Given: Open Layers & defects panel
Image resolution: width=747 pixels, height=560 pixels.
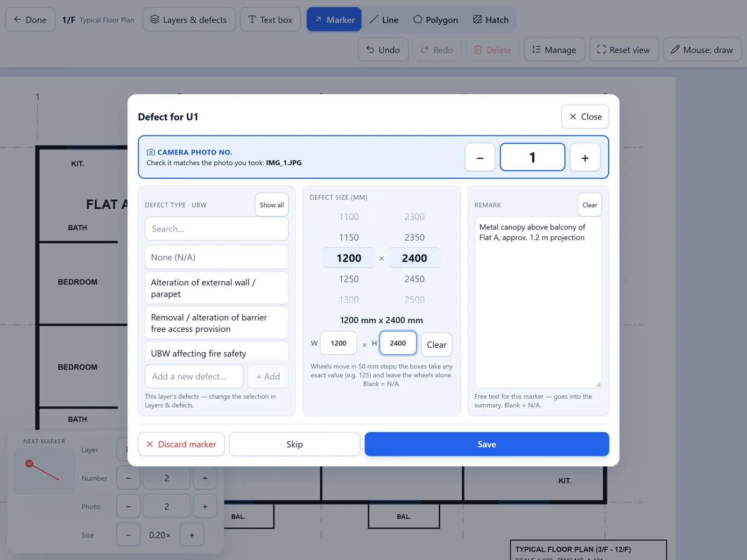Looking at the screenshot, I should pyautogui.click(x=189, y=20).
